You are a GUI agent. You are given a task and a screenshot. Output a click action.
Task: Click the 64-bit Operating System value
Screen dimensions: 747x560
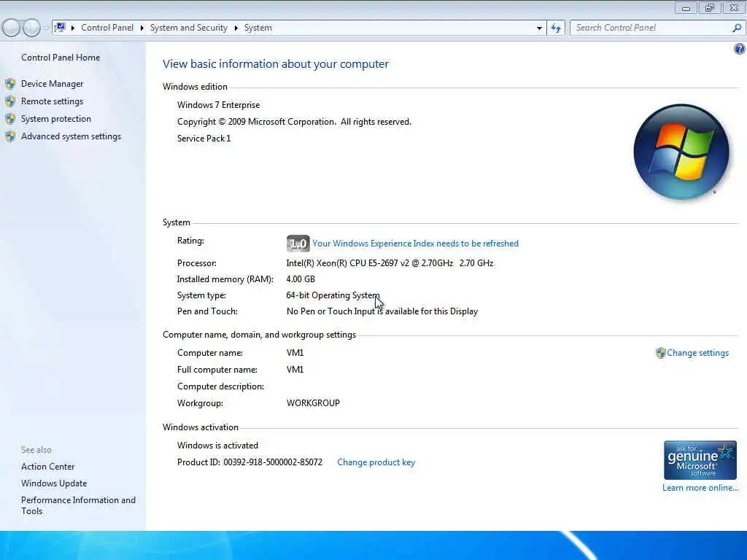click(333, 295)
